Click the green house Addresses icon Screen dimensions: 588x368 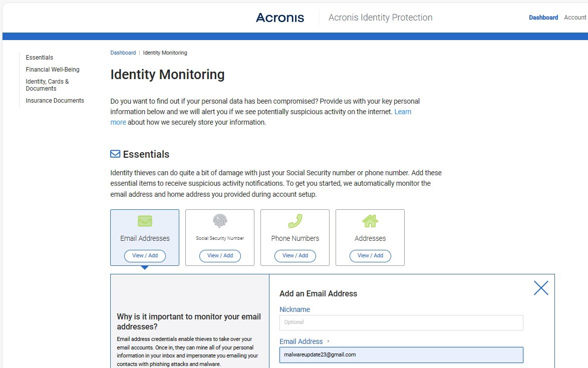point(370,221)
